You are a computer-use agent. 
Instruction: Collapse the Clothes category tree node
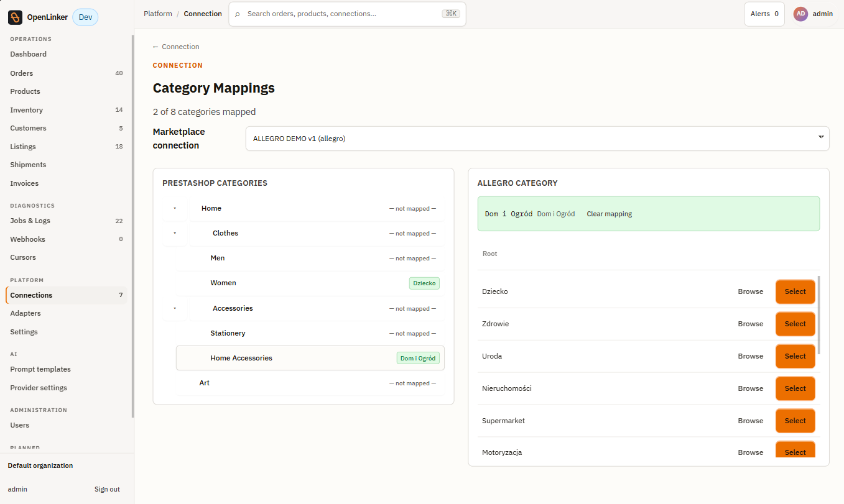pyautogui.click(x=175, y=233)
